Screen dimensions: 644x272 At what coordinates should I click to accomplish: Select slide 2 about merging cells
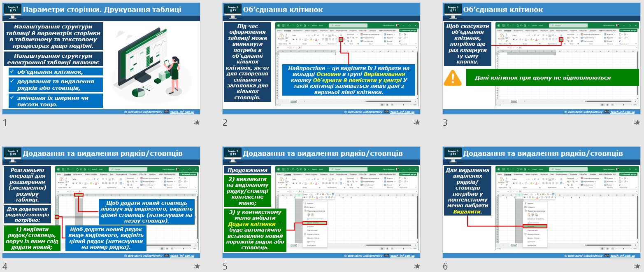click(x=321, y=59)
